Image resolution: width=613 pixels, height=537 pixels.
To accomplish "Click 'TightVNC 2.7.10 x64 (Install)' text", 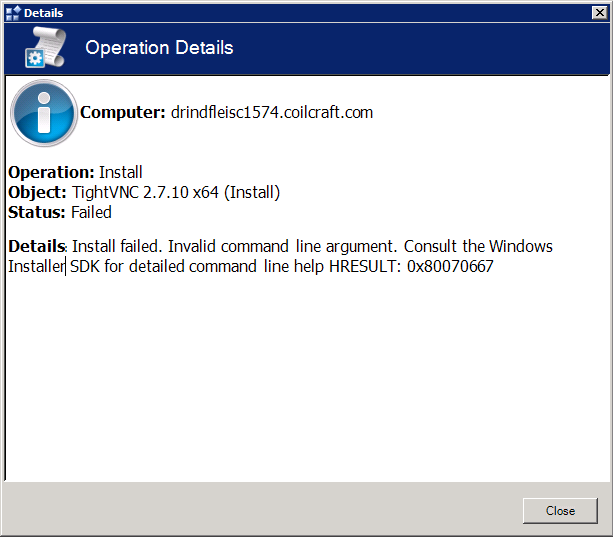I will click(176, 193).
